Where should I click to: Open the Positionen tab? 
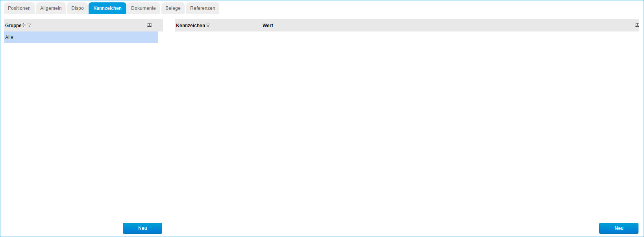(19, 8)
